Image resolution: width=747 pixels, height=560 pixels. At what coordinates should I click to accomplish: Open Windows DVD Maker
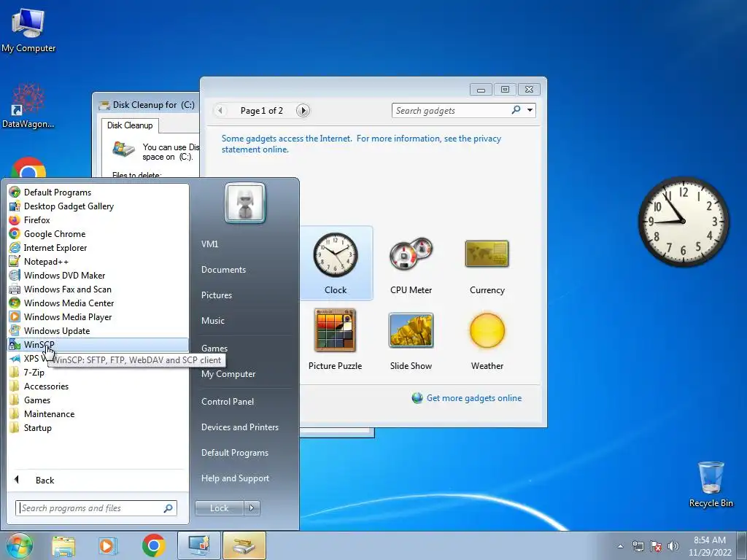98,275
